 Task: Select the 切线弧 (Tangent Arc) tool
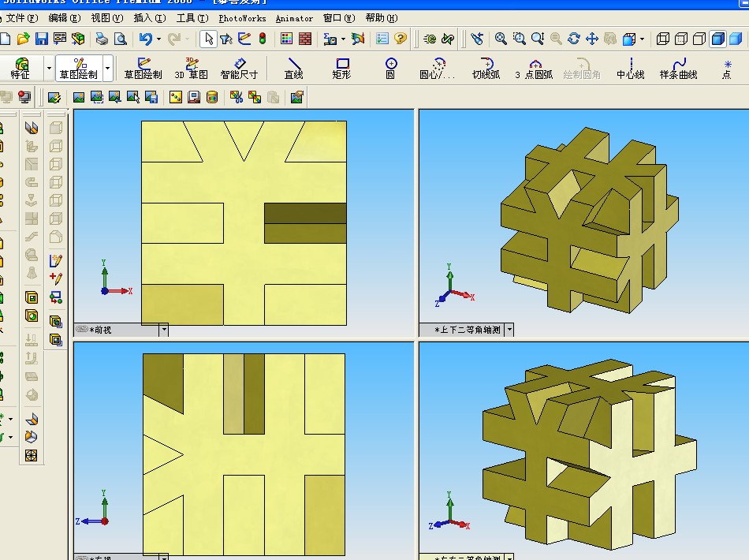[x=486, y=69]
